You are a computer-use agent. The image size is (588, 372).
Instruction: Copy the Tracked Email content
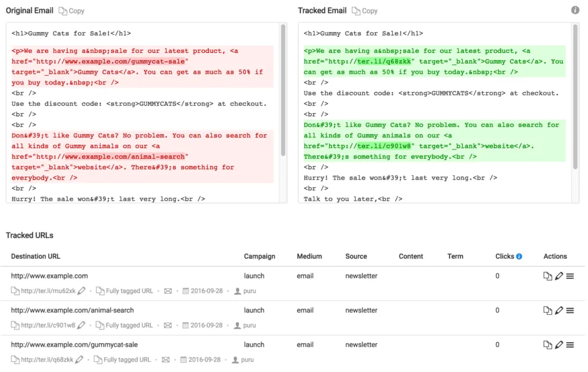click(x=365, y=11)
